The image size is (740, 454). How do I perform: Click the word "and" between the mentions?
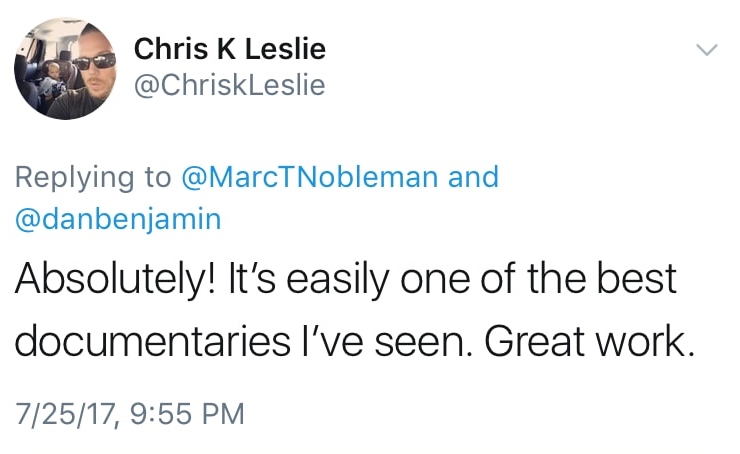coord(473,178)
